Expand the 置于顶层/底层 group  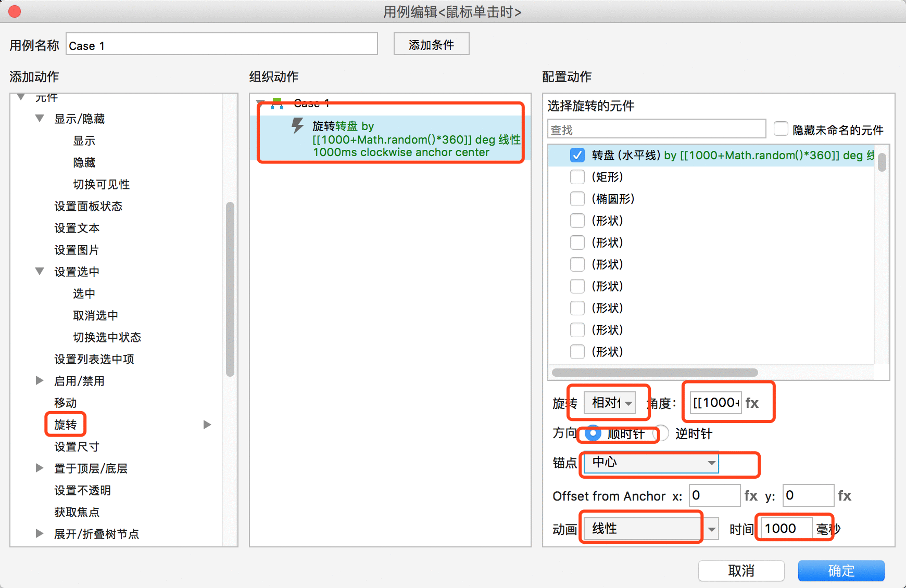(x=40, y=468)
